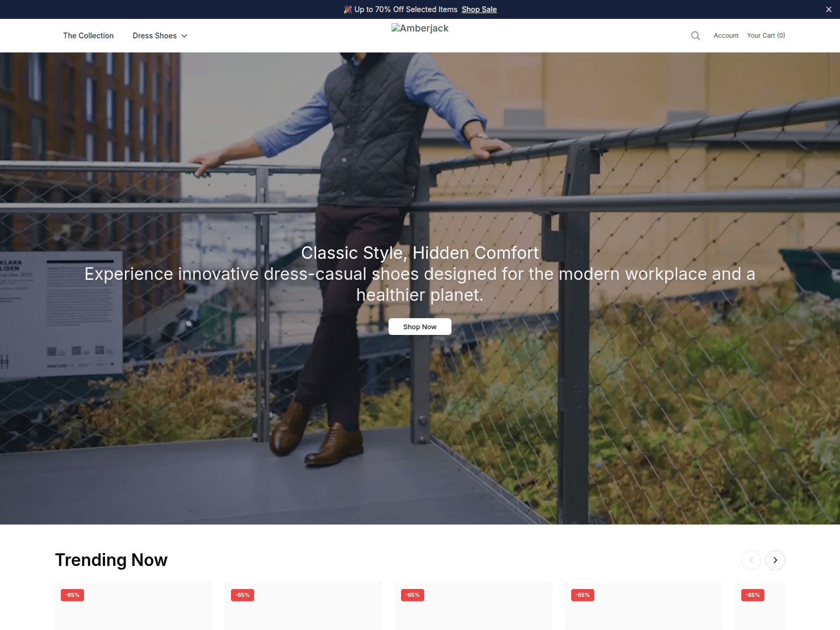The width and height of the screenshot is (840, 630).
Task: Click the previous carousel arrow
Action: click(x=751, y=560)
